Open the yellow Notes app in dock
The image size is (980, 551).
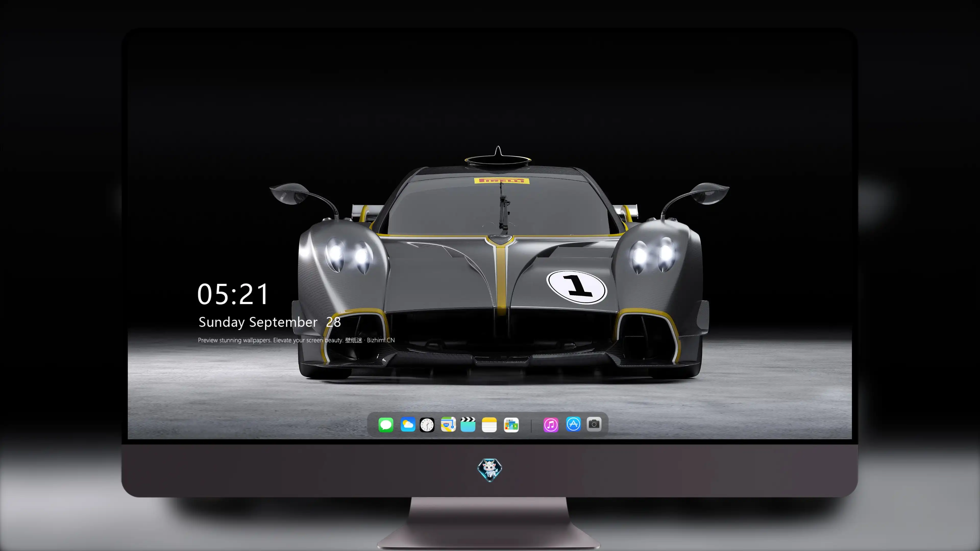(489, 425)
